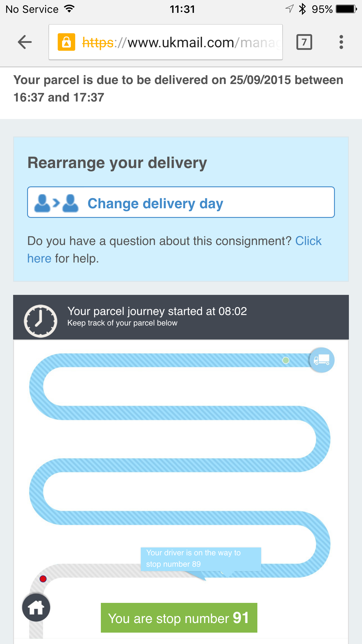Open the tab switcher showing 7 tabs

[x=304, y=42]
